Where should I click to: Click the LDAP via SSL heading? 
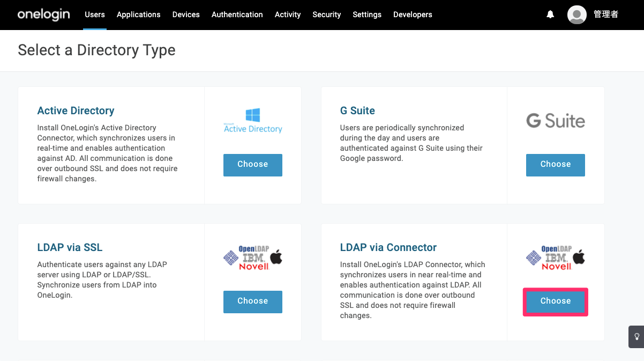coord(70,248)
